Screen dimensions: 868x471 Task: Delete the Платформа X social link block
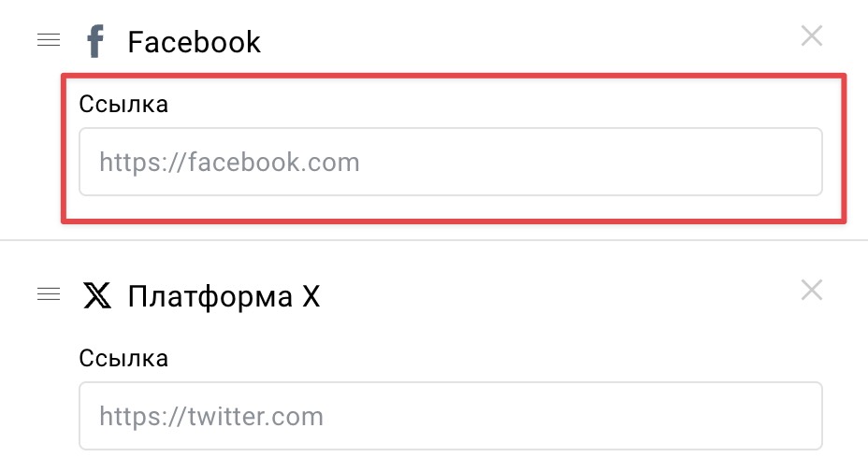click(x=812, y=290)
